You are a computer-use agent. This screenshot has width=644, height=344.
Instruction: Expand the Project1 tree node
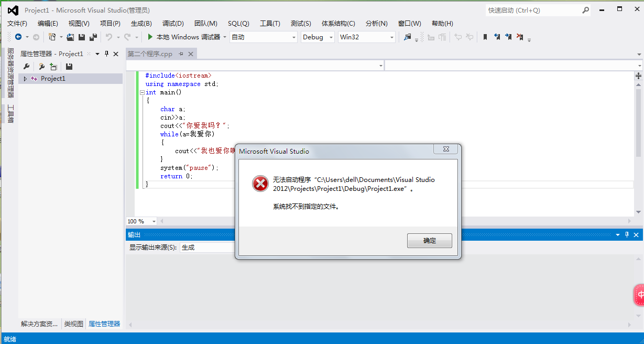(x=25, y=79)
